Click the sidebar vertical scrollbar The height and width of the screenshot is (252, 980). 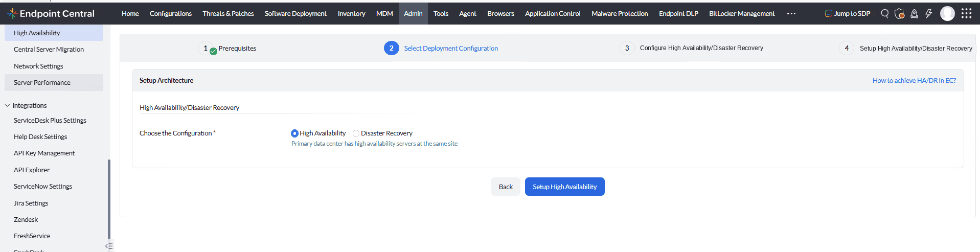(x=109, y=198)
